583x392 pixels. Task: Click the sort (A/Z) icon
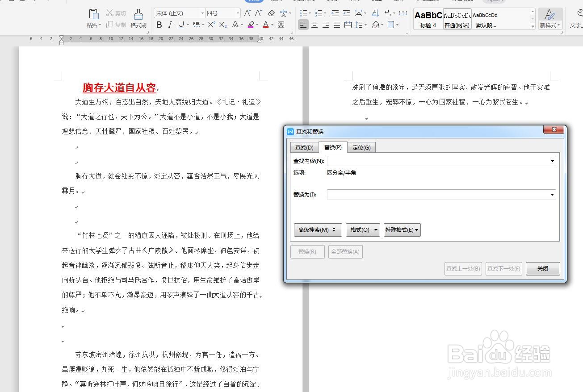(x=376, y=13)
